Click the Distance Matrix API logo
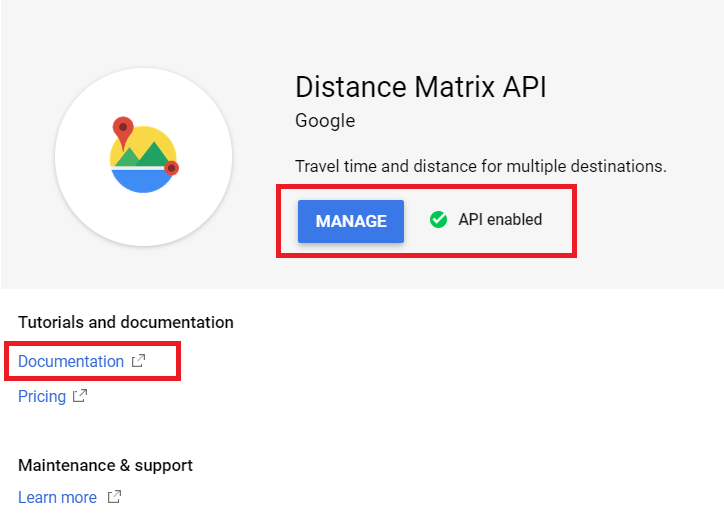Viewport: 724px width, 530px height. (144, 157)
